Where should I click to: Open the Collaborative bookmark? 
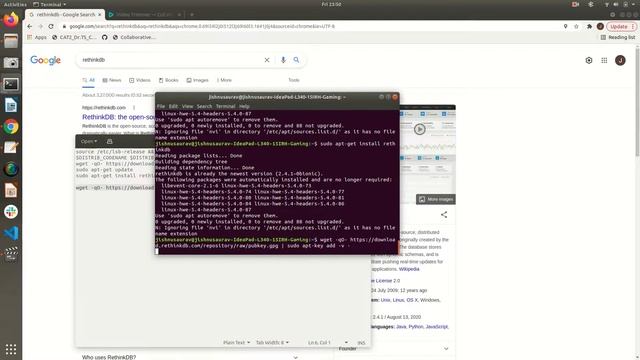[x=134, y=37]
